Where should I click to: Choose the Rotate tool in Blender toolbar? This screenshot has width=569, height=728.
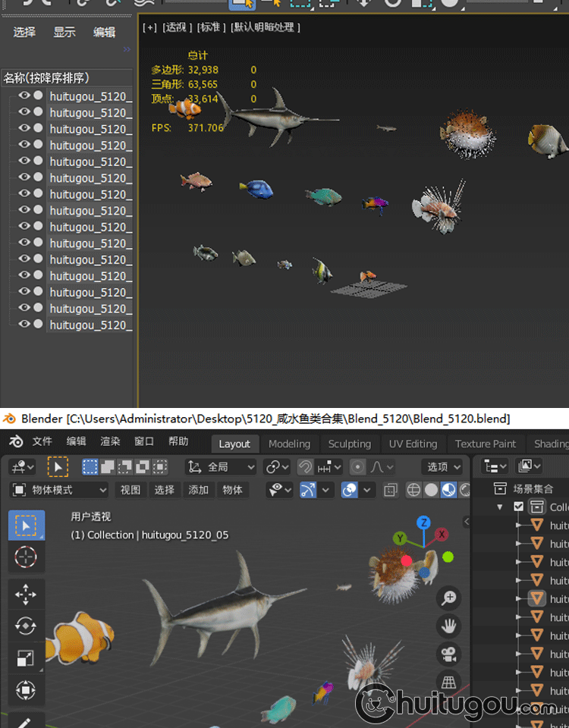(x=26, y=626)
